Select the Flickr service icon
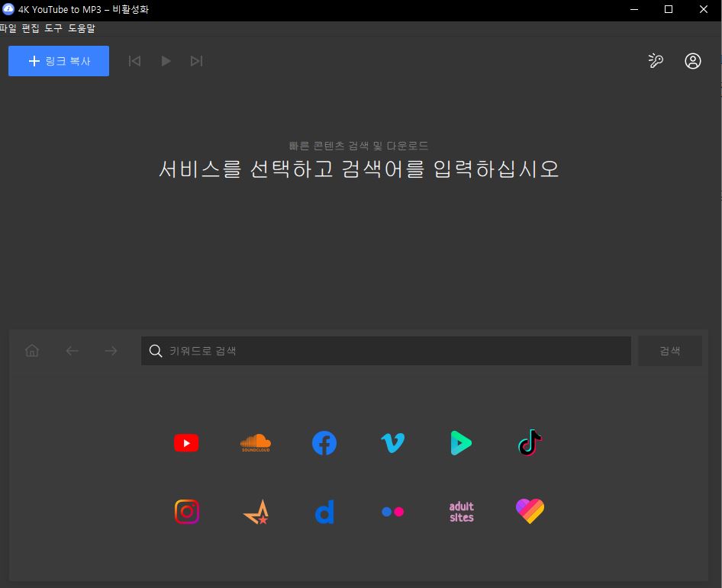Image resolution: width=722 pixels, height=588 pixels. tap(393, 512)
